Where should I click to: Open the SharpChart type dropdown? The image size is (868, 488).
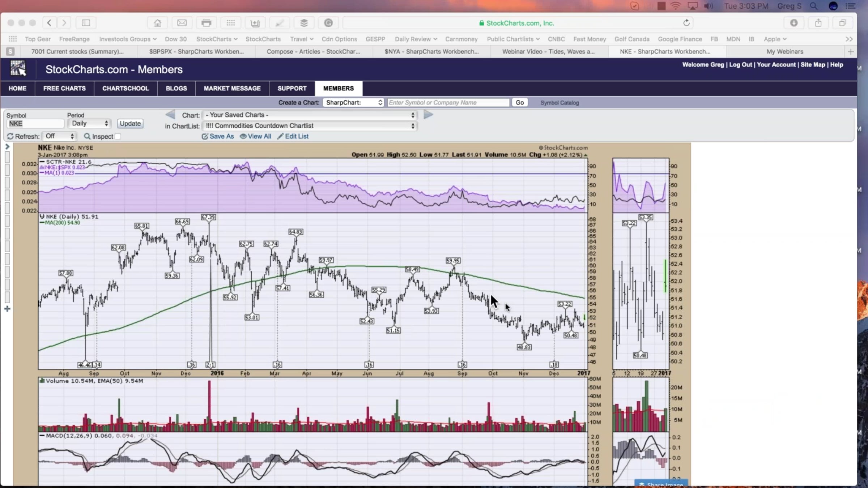point(353,103)
